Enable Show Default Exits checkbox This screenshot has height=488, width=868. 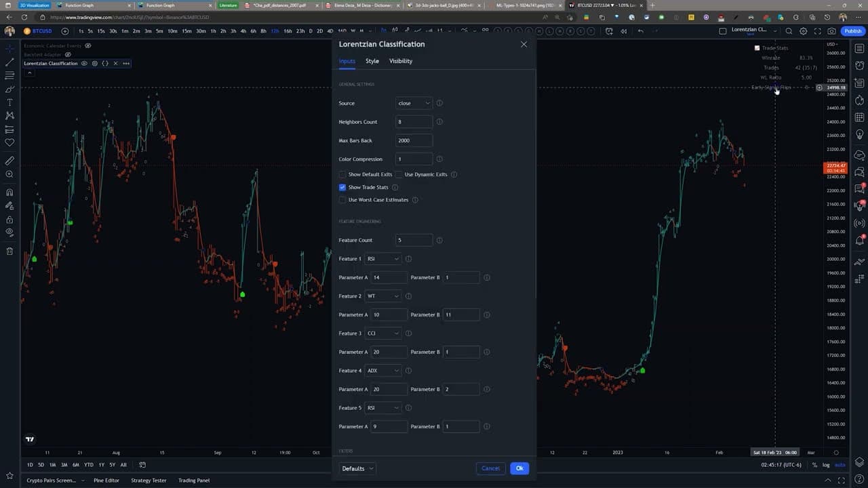[x=342, y=174]
